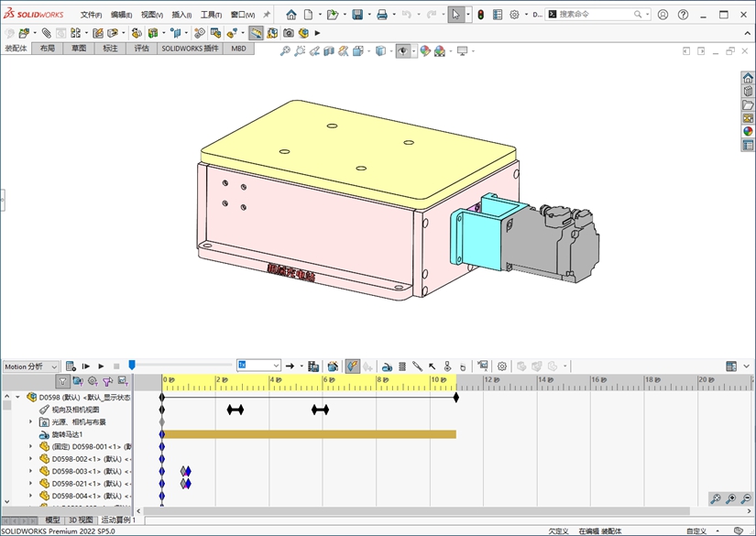Switch to the 评估 tab
Image resolution: width=756 pixels, height=536 pixels.
(141, 48)
